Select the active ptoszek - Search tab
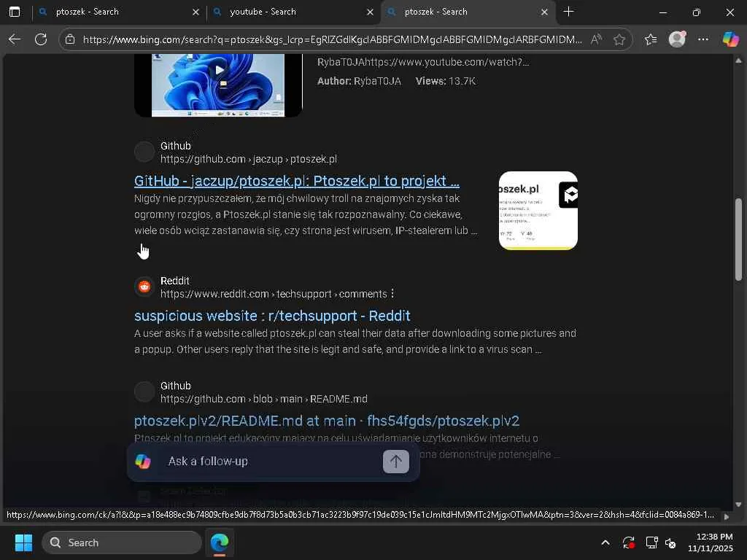This screenshot has height=560, width=747. tap(468, 12)
